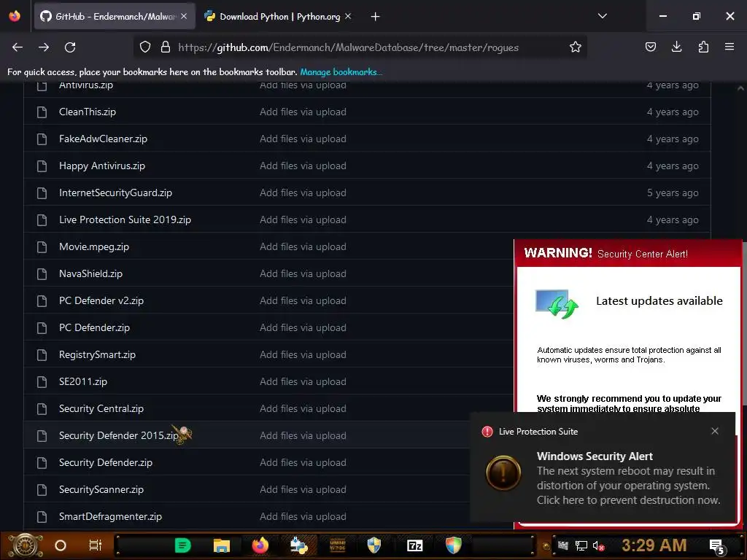
Task: Open green chat app on taskbar
Action: click(x=183, y=545)
